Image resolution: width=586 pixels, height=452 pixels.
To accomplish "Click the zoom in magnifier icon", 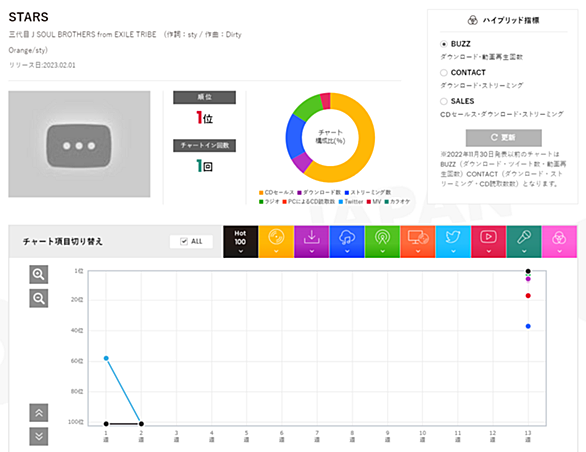I will [39, 274].
